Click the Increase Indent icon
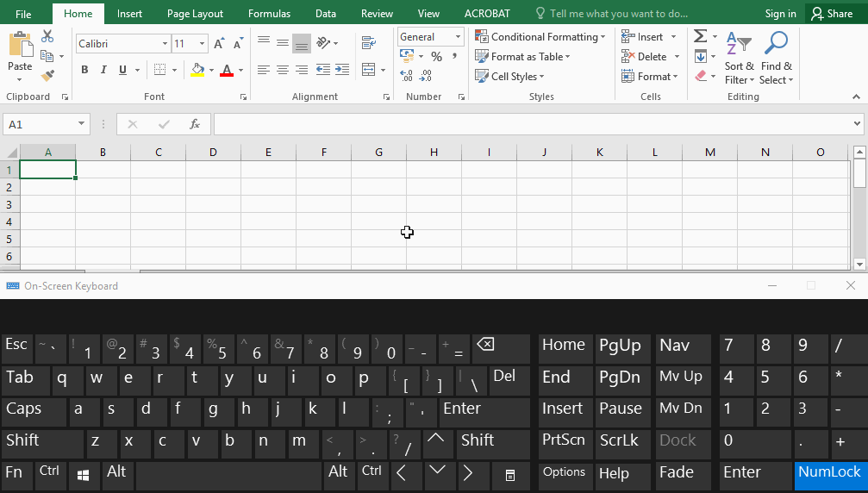The width and height of the screenshot is (868, 493). coord(341,70)
